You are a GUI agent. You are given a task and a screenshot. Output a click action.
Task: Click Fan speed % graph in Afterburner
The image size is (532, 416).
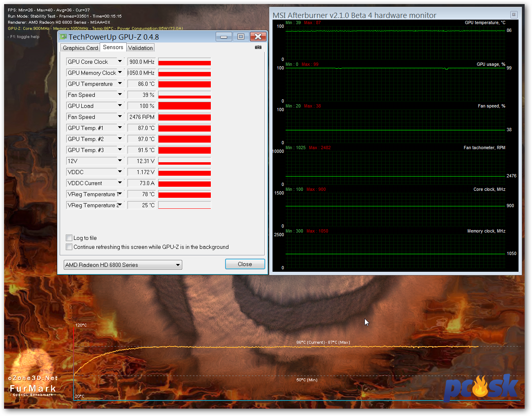click(x=395, y=126)
